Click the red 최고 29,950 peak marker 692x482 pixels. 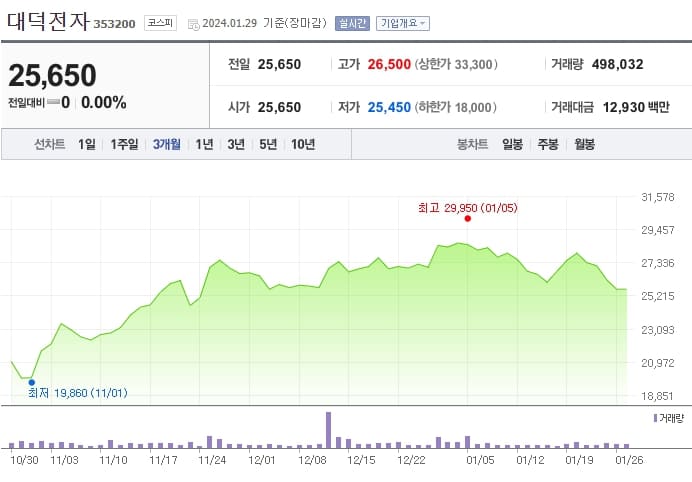(x=468, y=218)
